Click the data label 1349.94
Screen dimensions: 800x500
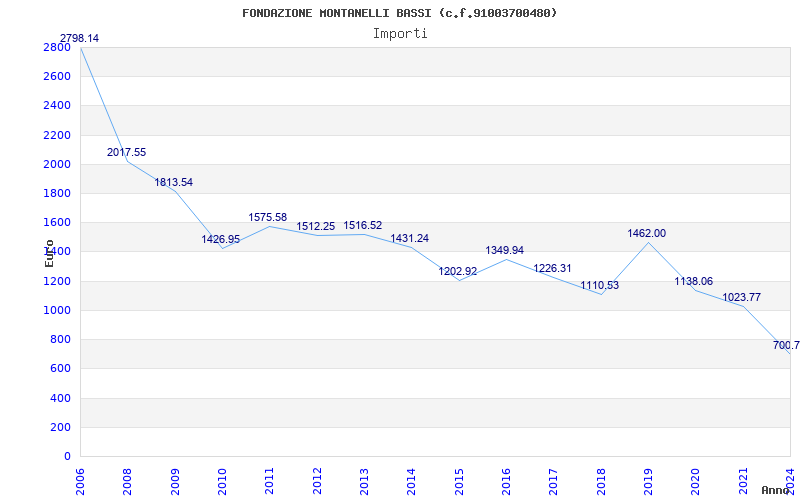(x=505, y=251)
